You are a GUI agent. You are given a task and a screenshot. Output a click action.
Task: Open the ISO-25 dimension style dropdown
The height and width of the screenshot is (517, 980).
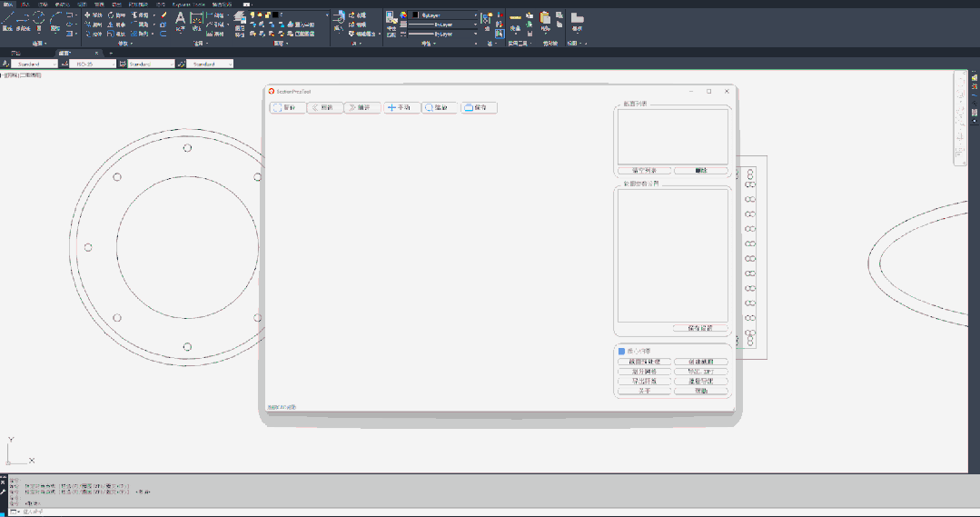tap(93, 64)
